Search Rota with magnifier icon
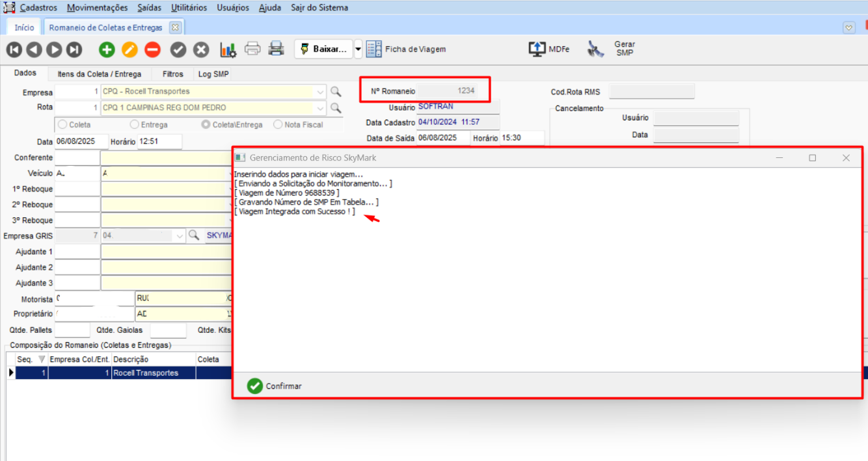Screen dimensions: 868x461 tap(336, 108)
